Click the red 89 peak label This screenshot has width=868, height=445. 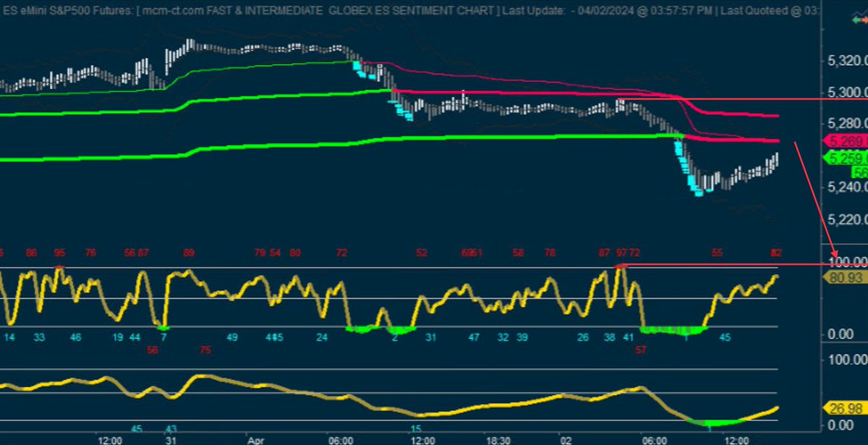189,253
